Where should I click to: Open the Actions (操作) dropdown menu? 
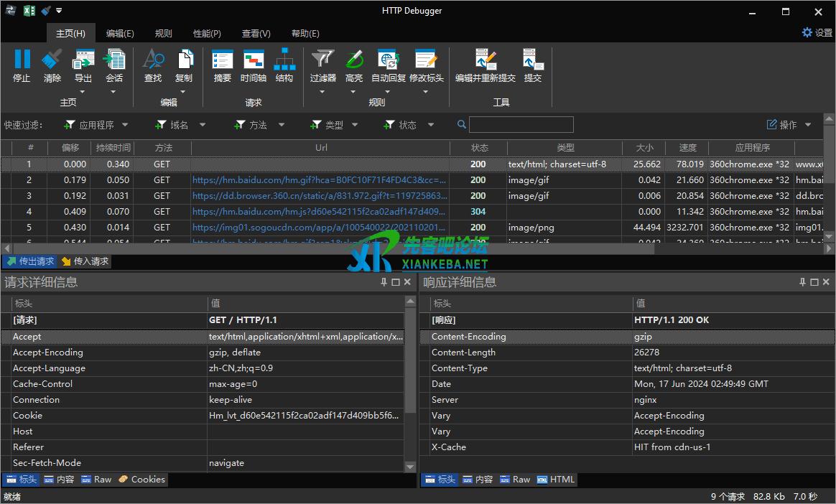point(789,125)
